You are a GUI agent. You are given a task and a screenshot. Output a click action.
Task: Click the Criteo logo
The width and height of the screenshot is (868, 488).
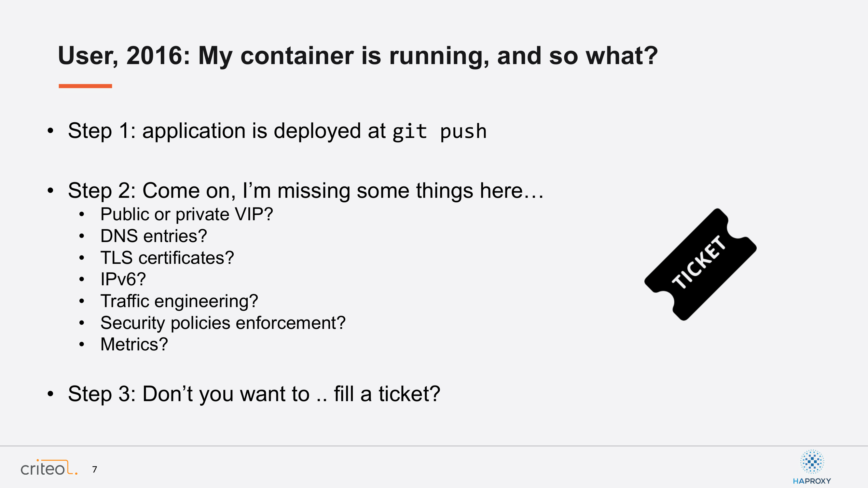49,468
